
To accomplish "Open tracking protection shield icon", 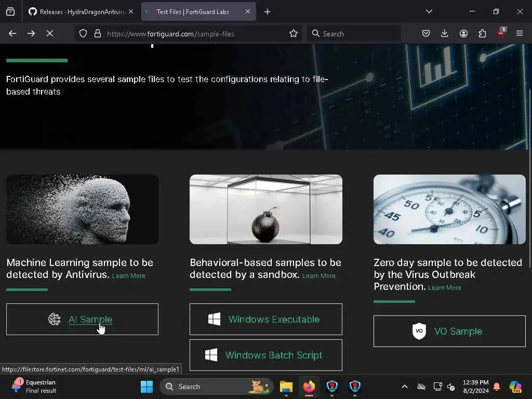I will click(x=83, y=34).
